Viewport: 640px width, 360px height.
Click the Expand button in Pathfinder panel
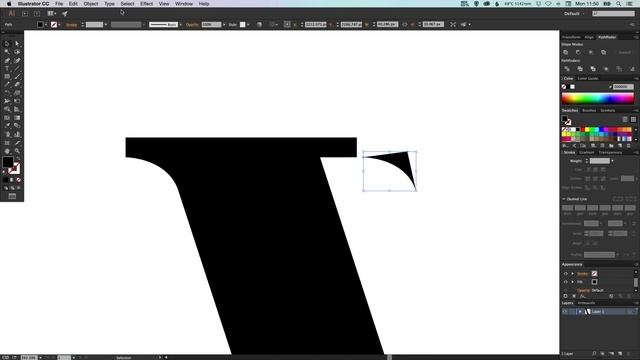pyautogui.click(x=624, y=52)
